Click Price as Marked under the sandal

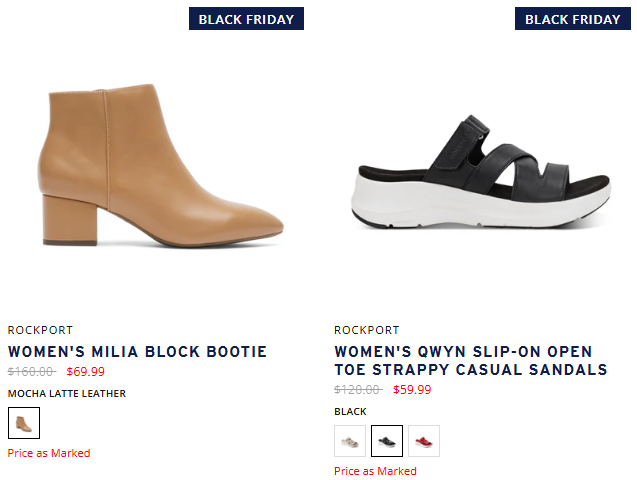pos(375,471)
